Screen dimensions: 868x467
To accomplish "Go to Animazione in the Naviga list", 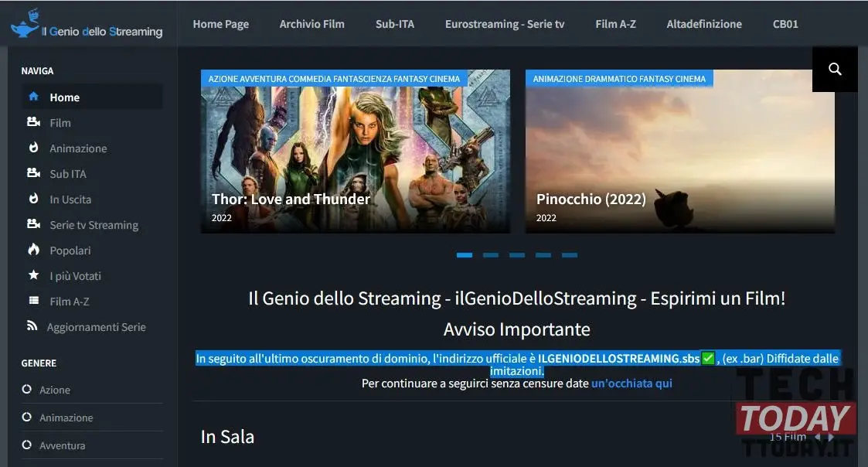I will point(78,148).
